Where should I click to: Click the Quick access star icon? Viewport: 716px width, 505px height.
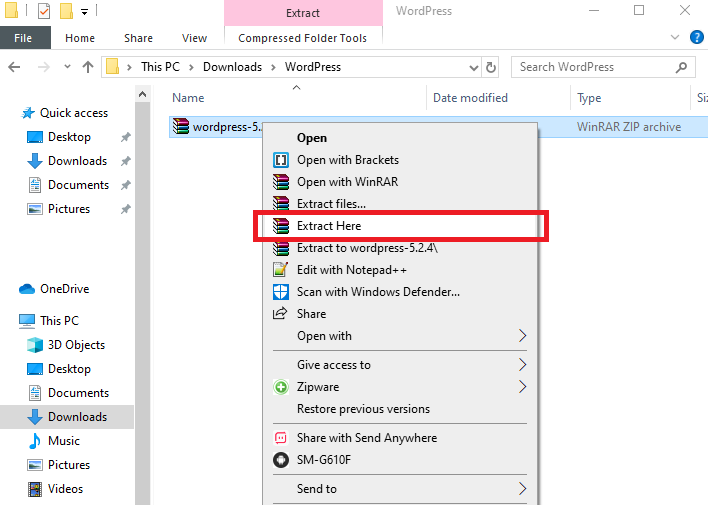click(28, 113)
